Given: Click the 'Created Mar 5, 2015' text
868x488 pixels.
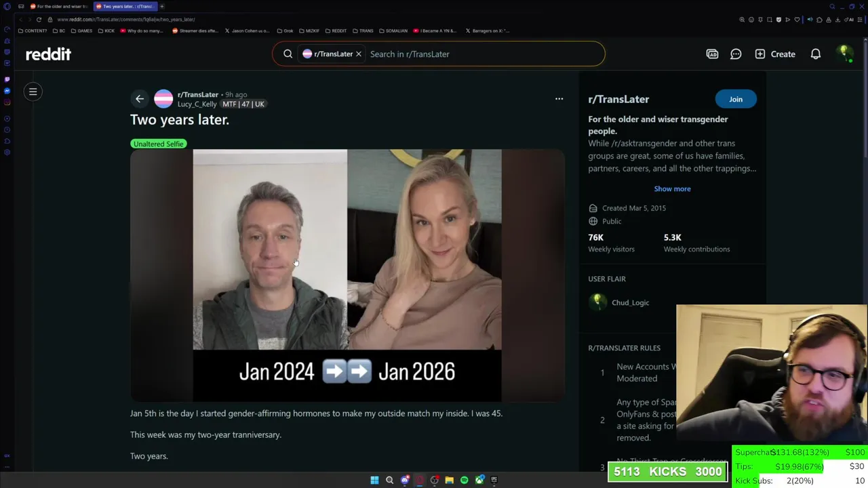Looking at the screenshot, I should 634,208.
